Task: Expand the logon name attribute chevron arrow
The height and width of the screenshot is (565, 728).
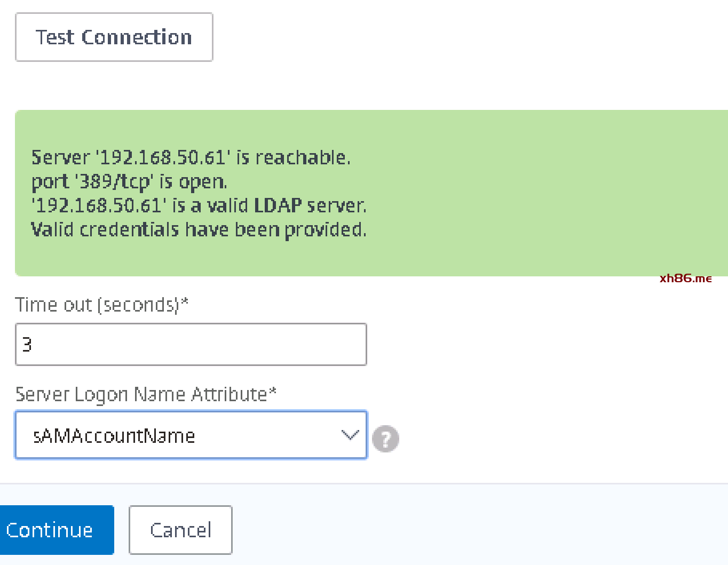Action: pyautogui.click(x=350, y=435)
